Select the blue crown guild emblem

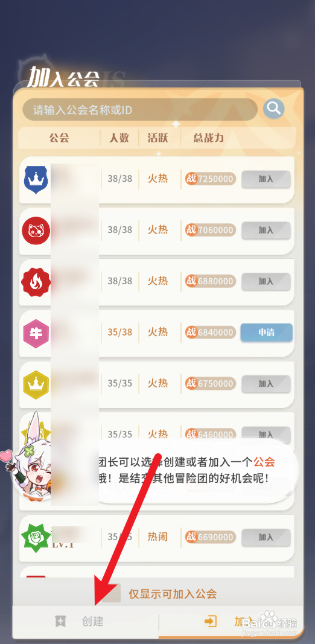36,179
